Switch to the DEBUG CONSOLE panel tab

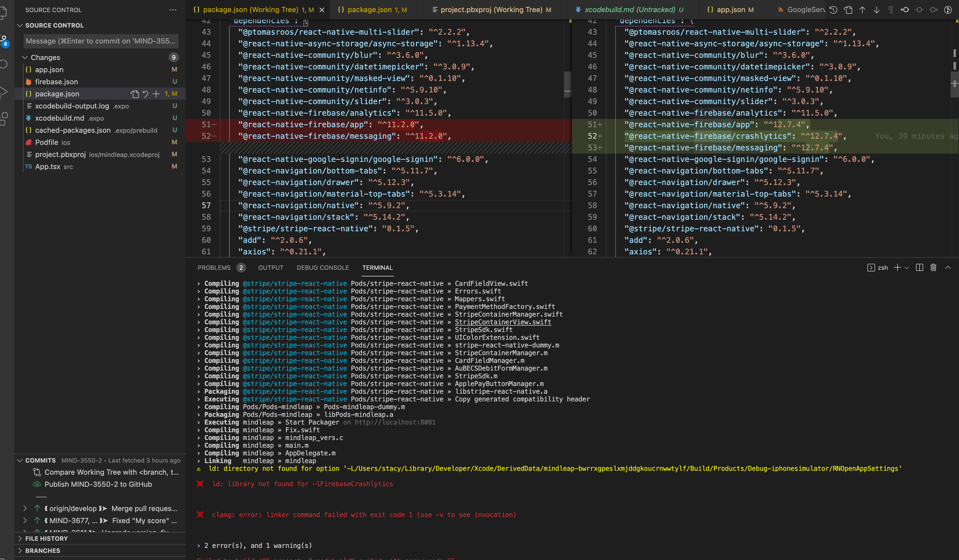[323, 268]
